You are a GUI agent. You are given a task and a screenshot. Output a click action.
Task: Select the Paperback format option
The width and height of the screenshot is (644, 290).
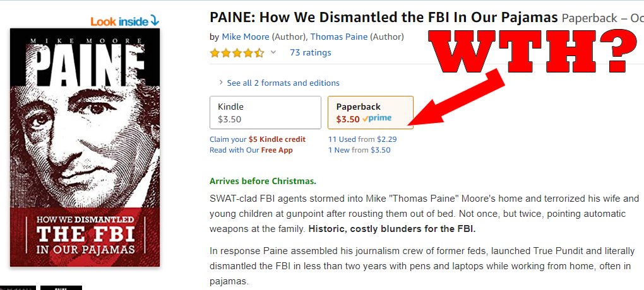coord(371,112)
